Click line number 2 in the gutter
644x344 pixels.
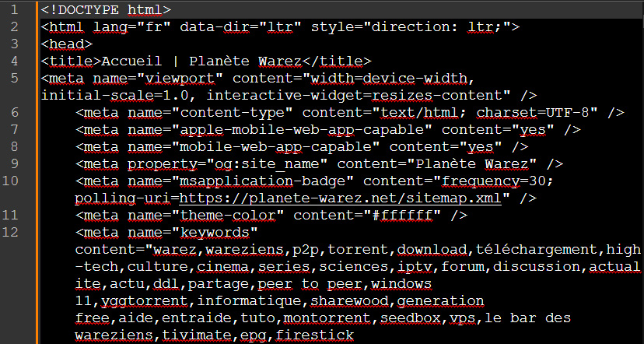tap(14, 26)
